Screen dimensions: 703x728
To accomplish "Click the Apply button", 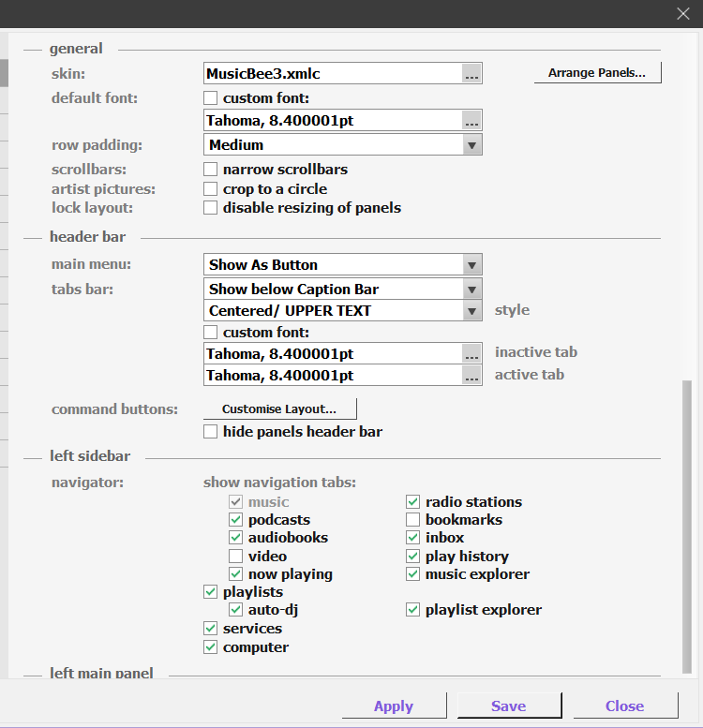I will pyautogui.click(x=394, y=706).
